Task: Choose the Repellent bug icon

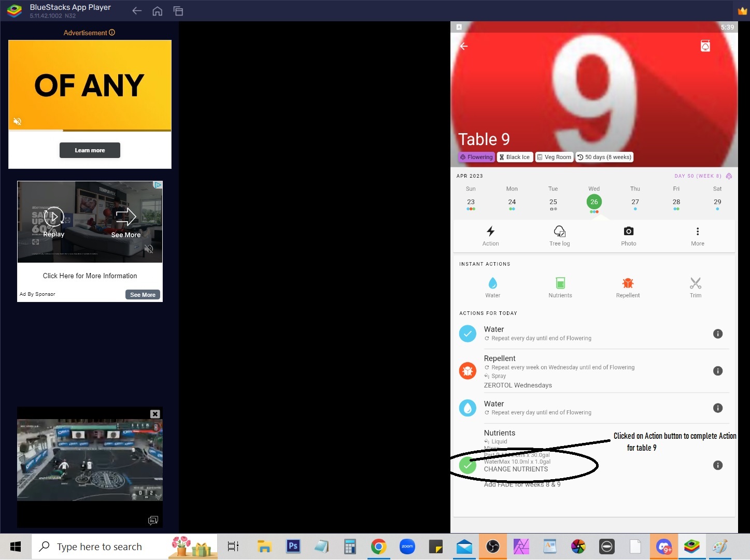Action: [628, 283]
